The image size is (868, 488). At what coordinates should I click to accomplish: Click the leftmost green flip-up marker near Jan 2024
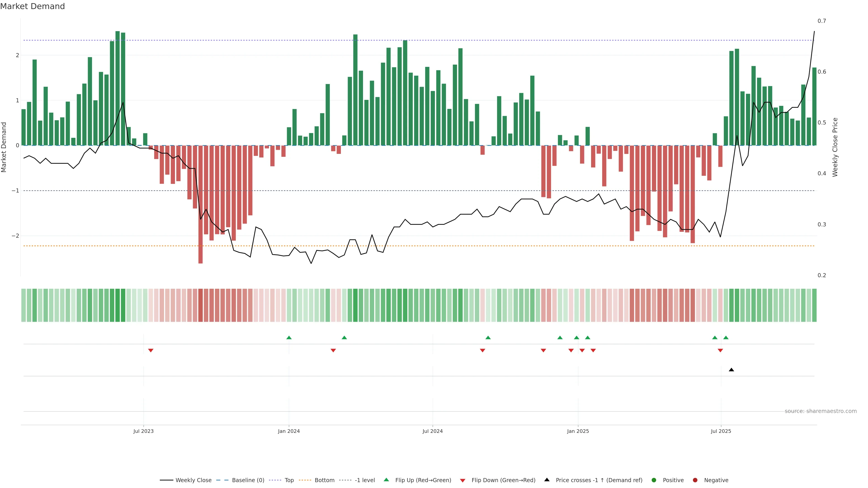click(289, 338)
